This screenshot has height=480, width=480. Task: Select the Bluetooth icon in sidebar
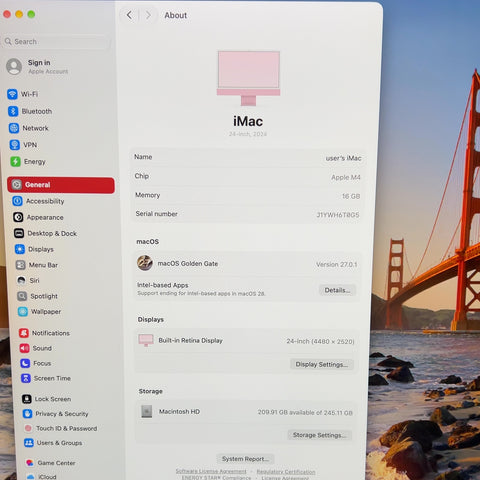(x=13, y=111)
